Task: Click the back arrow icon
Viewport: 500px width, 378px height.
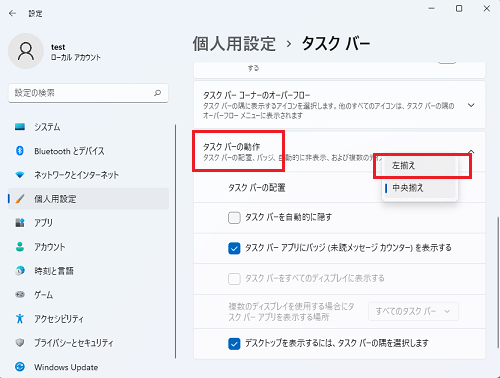Action: click(12, 13)
